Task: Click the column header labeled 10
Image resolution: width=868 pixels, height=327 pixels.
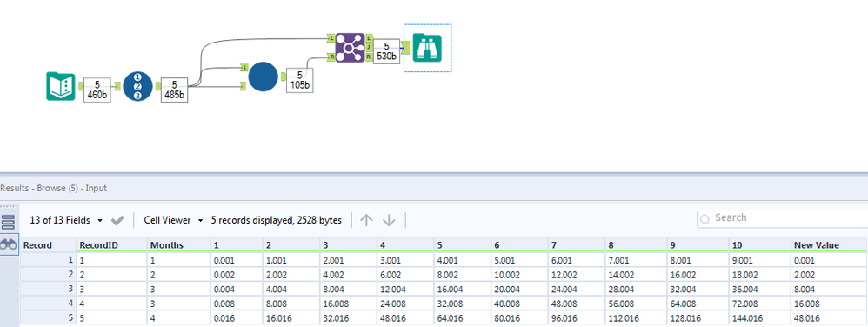Action: click(759, 244)
